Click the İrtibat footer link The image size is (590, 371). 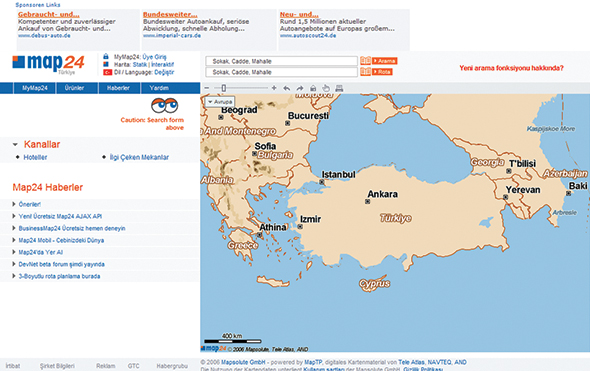pyautogui.click(x=13, y=366)
